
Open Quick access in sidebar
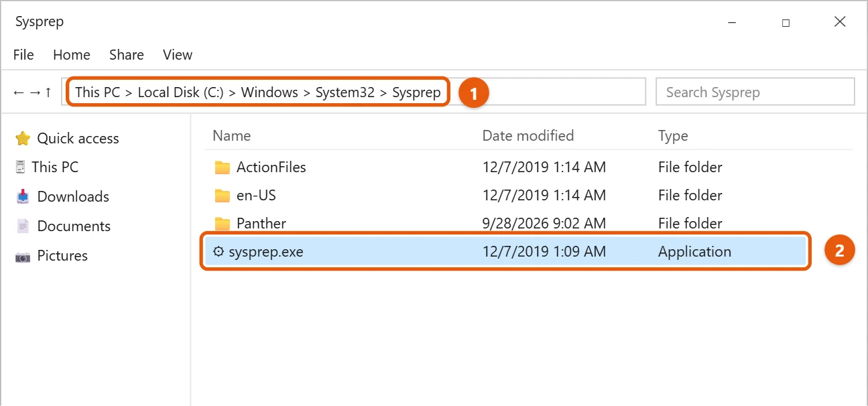coord(78,138)
